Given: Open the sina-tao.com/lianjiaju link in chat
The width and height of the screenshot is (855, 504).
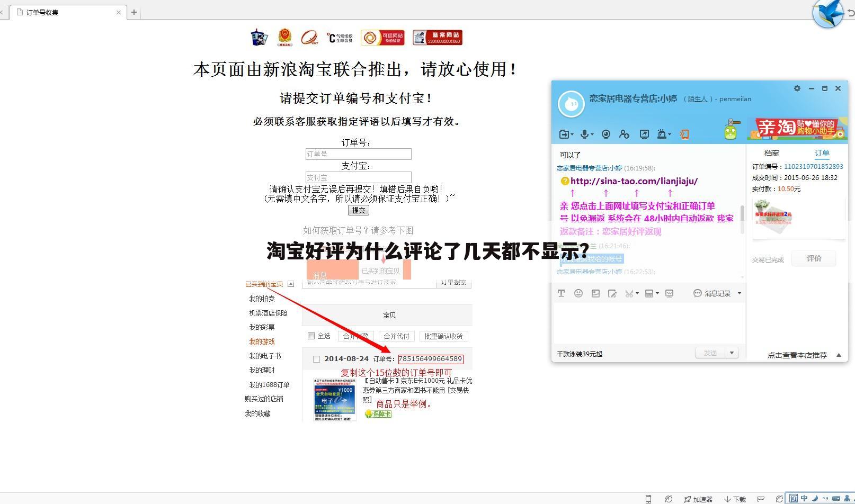Looking at the screenshot, I should click(634, 181).
